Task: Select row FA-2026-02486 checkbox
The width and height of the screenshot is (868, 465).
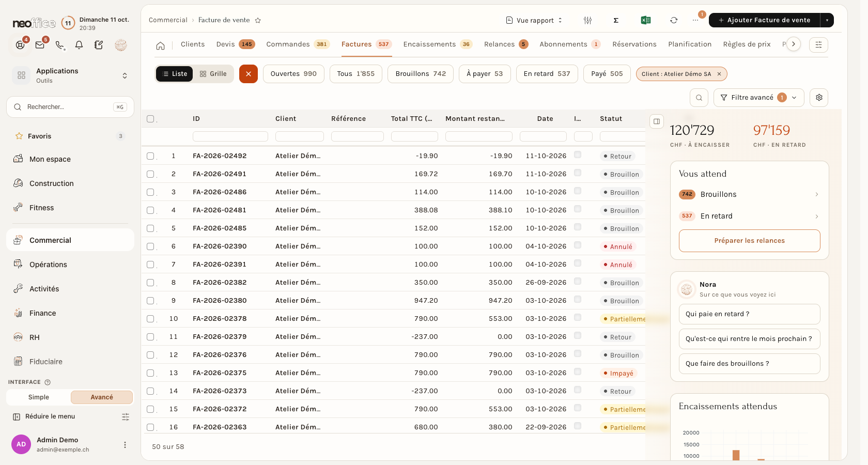Action: click(150, 192)
